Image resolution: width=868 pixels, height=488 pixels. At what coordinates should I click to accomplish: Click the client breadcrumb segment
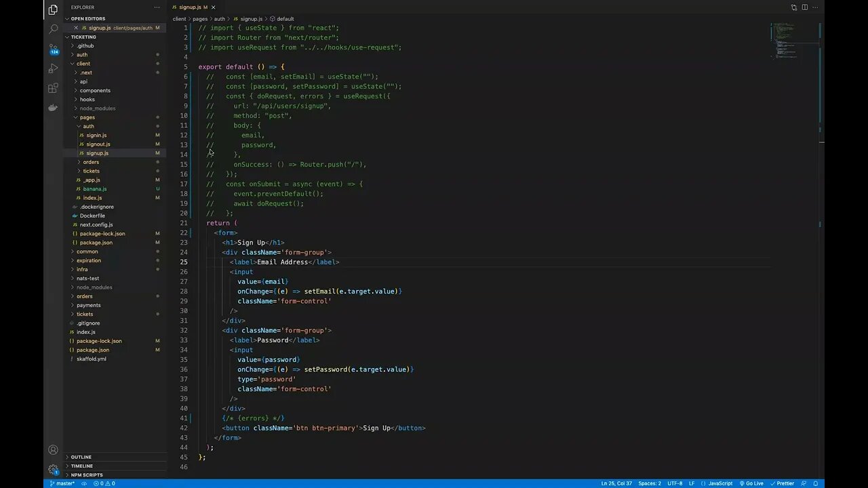tap(179, 19)
